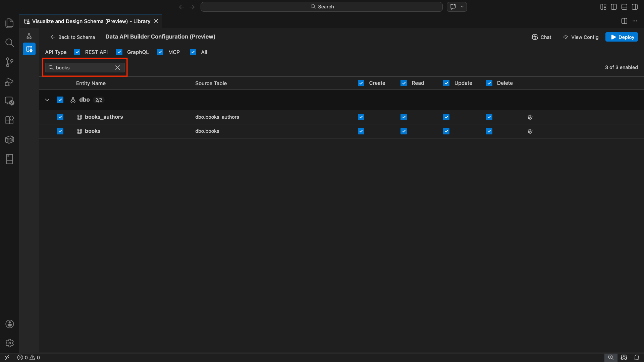
Task: Open the Source Control view
Action: tap(9, 62)
